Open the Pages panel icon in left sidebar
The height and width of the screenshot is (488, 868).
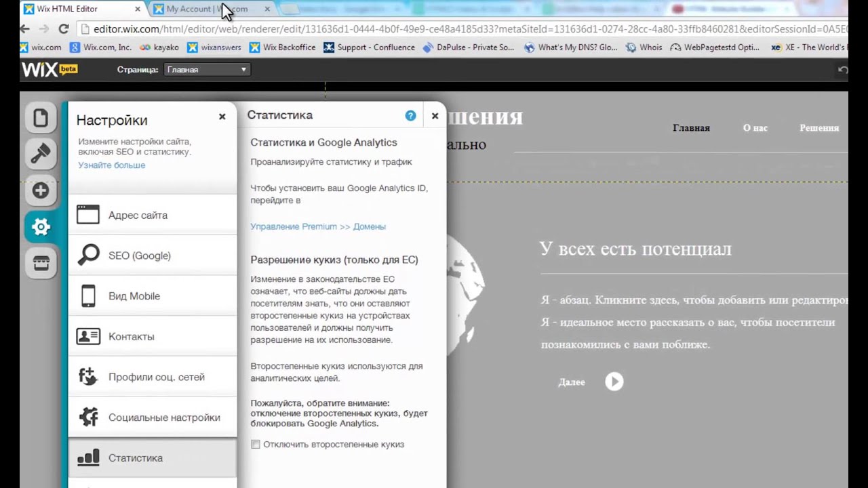click(x=41, y=118)
